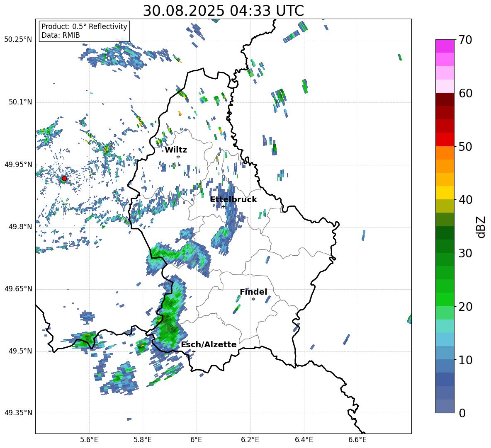
Task: Click the Wiltz city label
Action: [x=176, y=150]
